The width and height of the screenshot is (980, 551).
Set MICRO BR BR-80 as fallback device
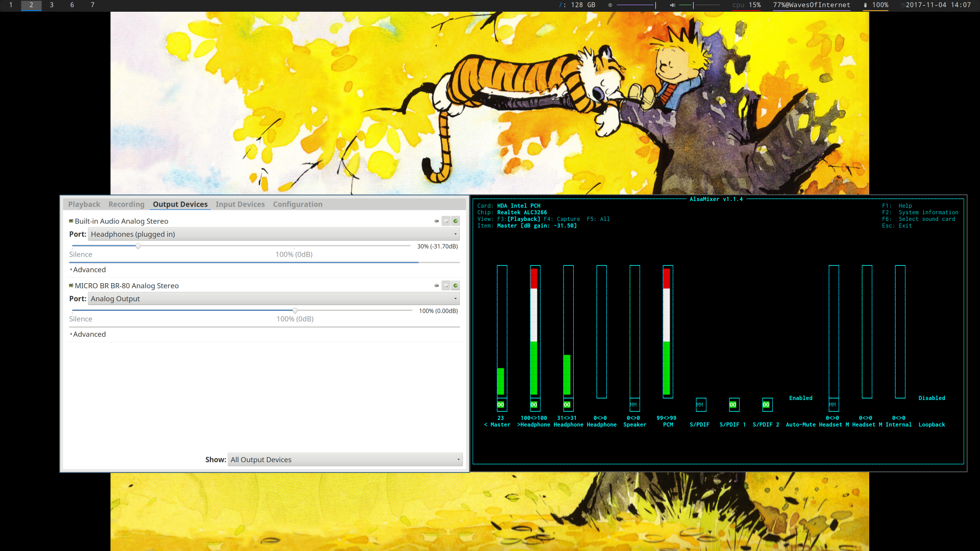pos(456,286)
